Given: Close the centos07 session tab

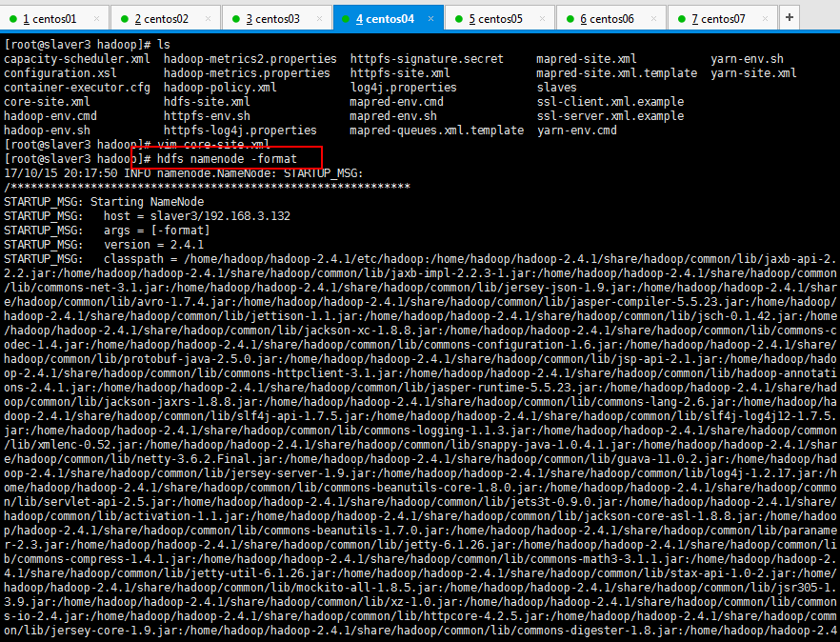Looking at the screenshot, I should pos(766,19).
